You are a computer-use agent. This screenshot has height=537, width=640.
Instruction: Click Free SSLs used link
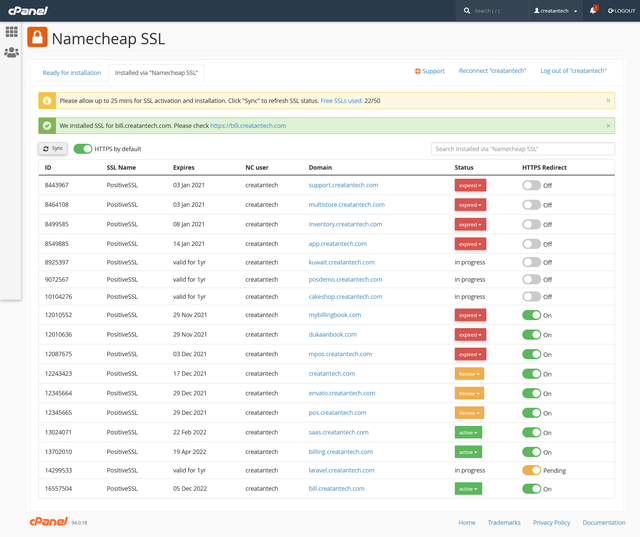point(342,100)
